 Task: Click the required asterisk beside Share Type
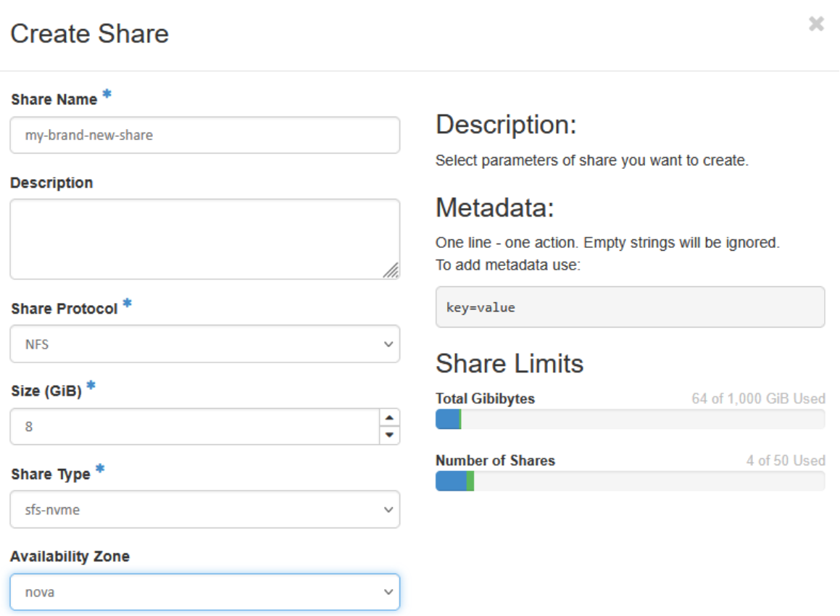[100, 470]
